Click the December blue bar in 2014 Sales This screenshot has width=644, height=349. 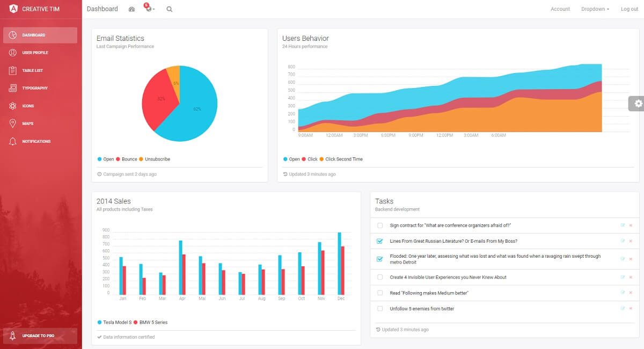pyautogui.click(x=339, y=264)
